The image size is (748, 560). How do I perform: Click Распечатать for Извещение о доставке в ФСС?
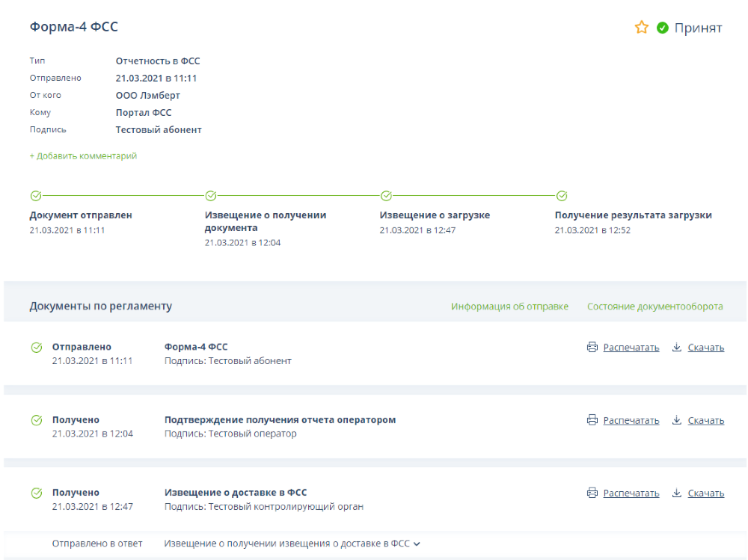point(631,493)
